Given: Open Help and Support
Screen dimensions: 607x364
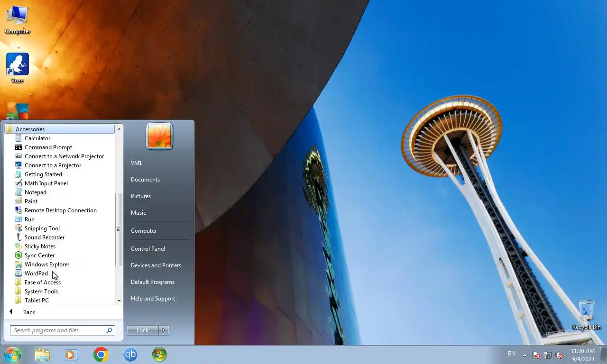Looking at the screenshot, I should (x=153, y=299).
